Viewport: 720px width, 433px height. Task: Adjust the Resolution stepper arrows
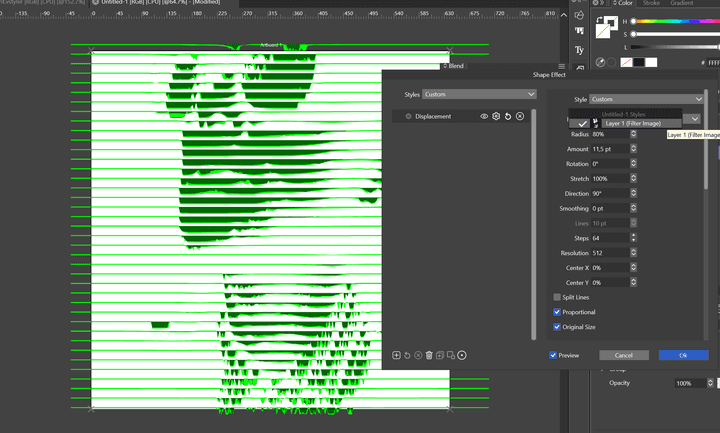pos(633,253)
